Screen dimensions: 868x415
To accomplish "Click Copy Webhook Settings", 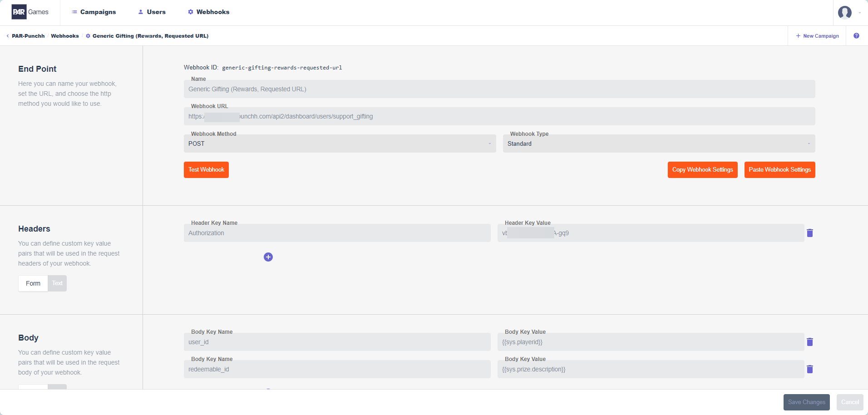I will (x=702, y=170).
